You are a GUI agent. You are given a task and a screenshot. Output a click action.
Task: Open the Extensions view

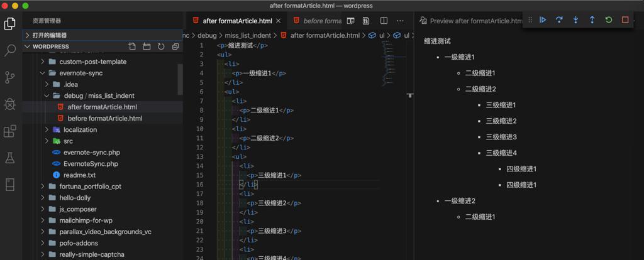[x=10, y=131]
